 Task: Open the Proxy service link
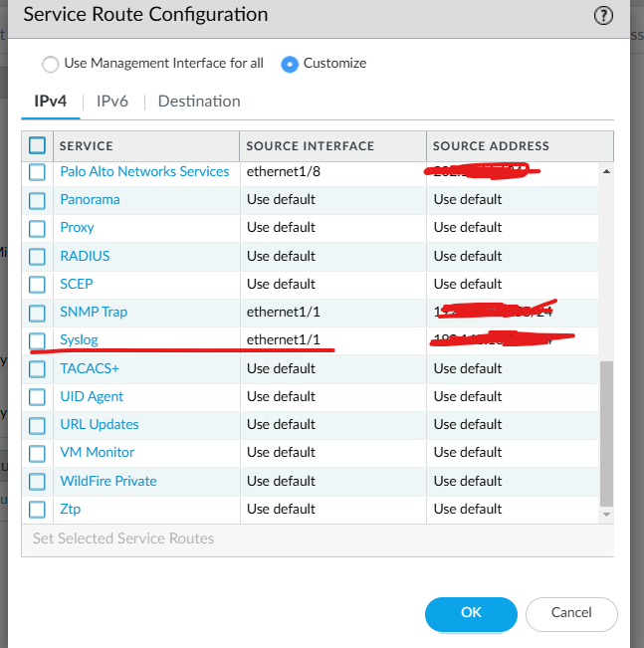78,228
